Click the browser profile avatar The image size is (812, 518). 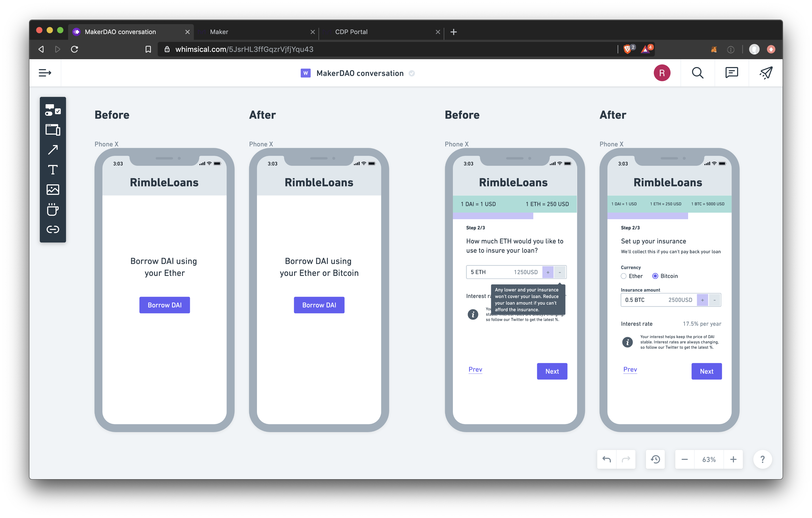[754, 49]
